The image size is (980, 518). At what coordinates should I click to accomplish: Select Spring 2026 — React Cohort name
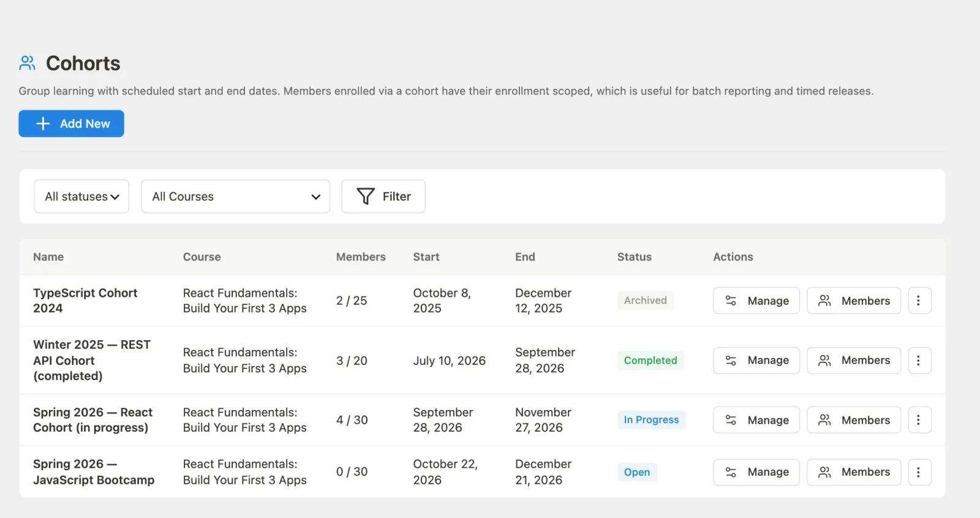click(x=92, y=420)
